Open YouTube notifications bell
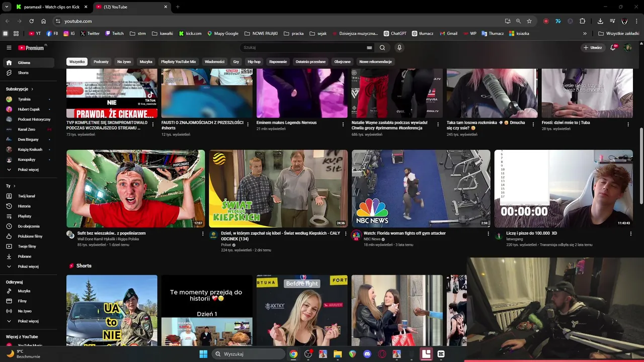This screenshot has height=362, width=644. coord(613,48)
